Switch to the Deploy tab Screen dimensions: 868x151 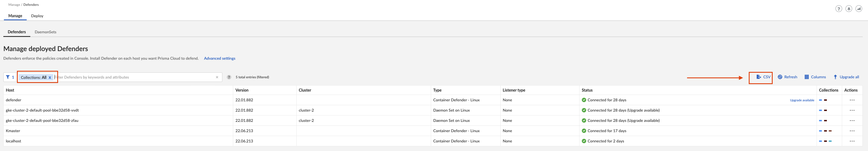37,16
